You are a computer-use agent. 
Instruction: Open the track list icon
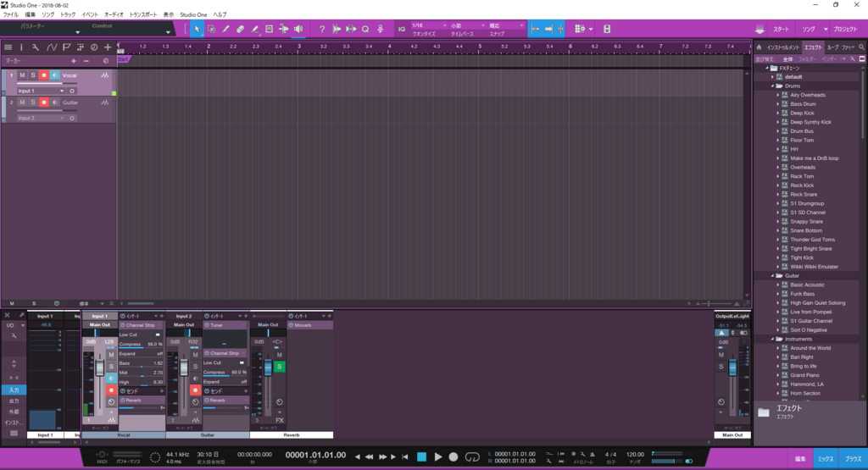[x=8, y=47]
